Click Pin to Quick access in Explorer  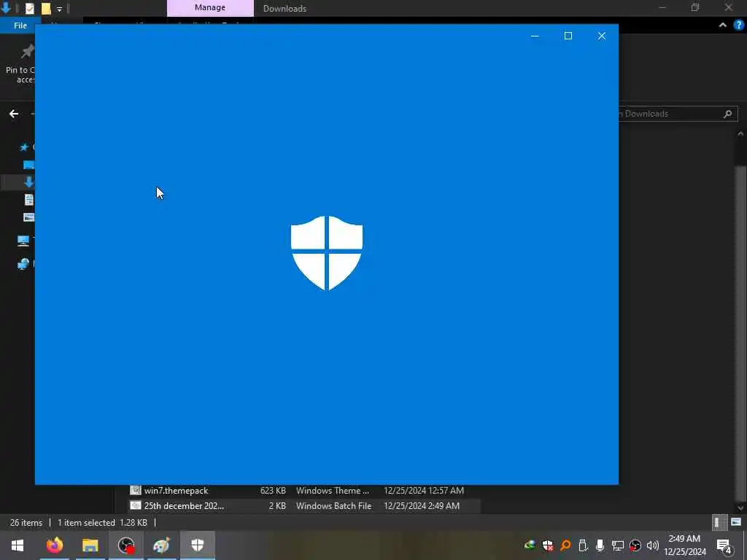pos(19,64)
